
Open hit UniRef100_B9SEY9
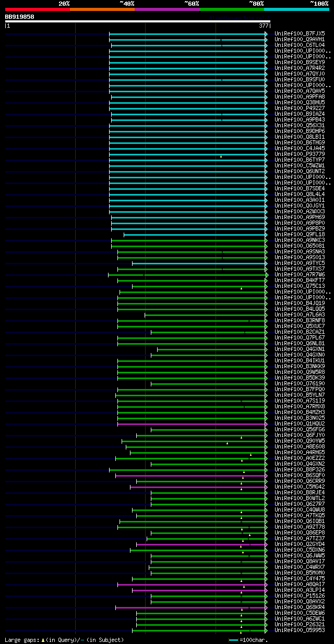pos(300,62)
